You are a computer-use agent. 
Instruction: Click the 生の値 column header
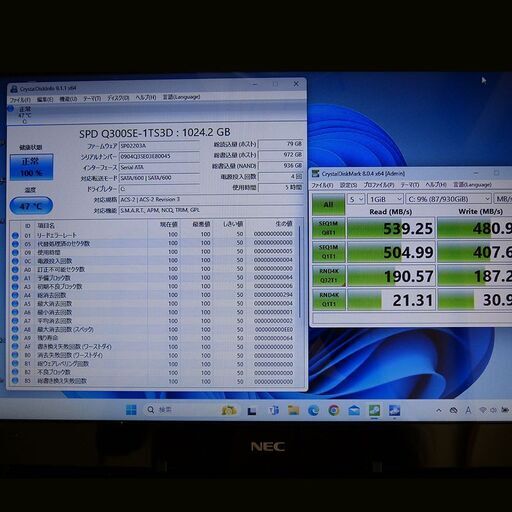[x=284, y=224]
